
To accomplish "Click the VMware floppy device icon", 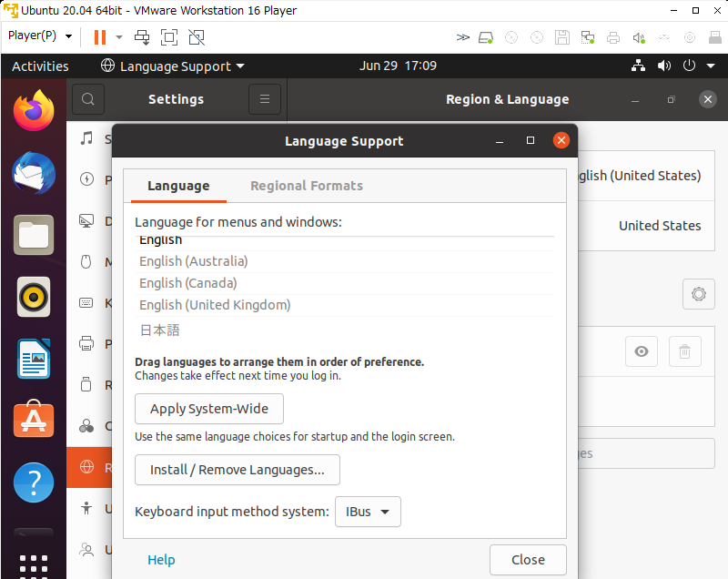I will click(561, 37).
